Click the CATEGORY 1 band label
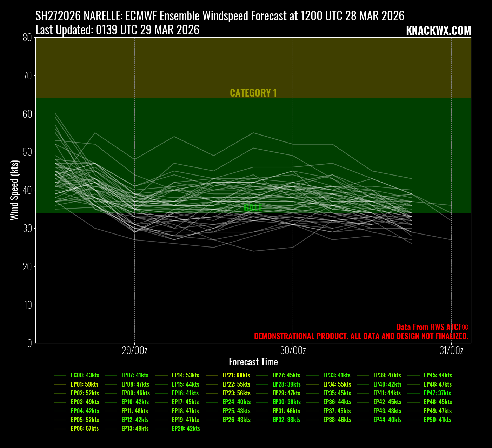 253,93
